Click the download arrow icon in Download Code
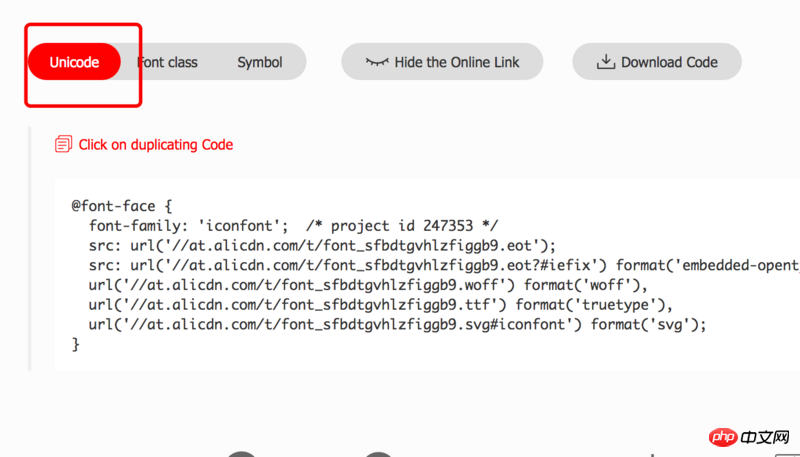The image size is (800, 457). pos(606,62)
